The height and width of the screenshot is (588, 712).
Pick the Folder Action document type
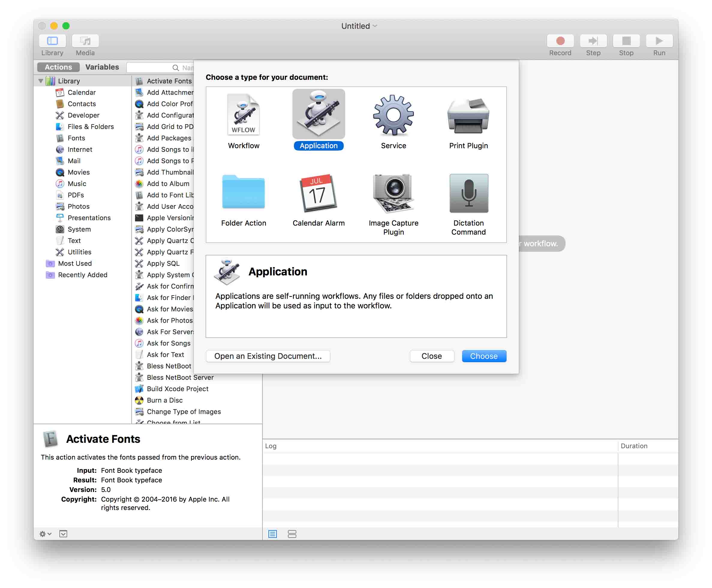(244, 192)
